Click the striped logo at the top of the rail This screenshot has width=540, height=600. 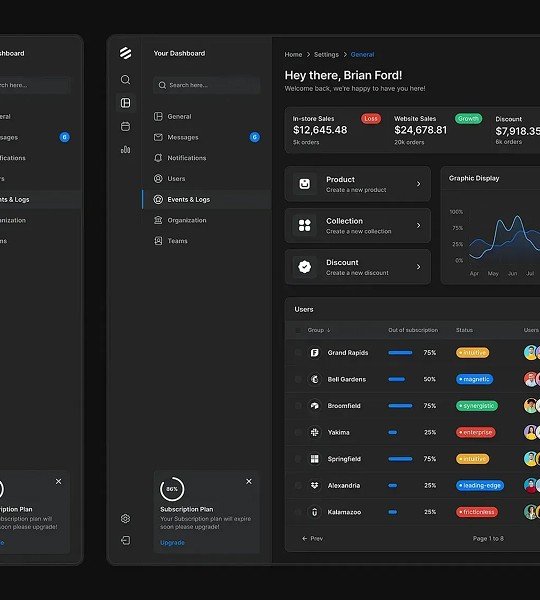click(x=125, y=53)
